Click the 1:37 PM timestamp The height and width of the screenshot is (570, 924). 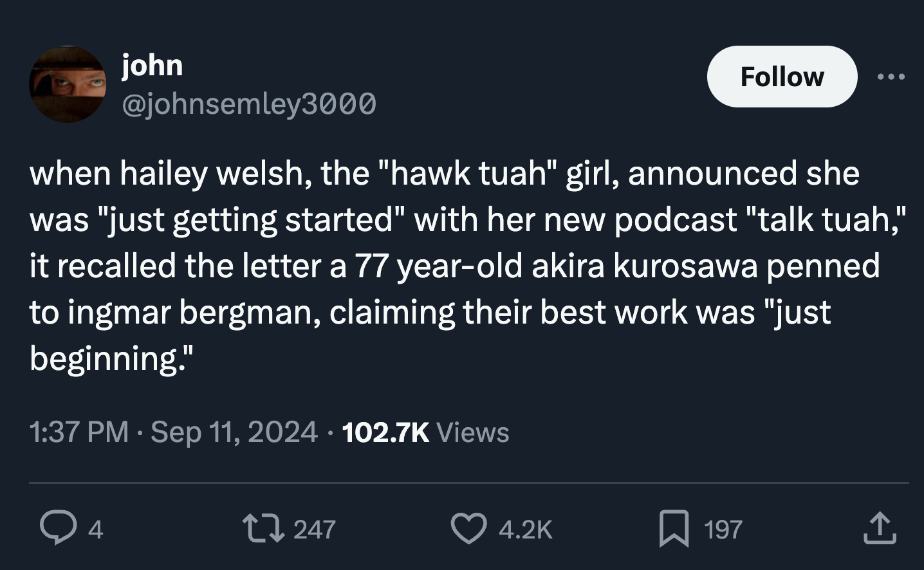point(79,432)
